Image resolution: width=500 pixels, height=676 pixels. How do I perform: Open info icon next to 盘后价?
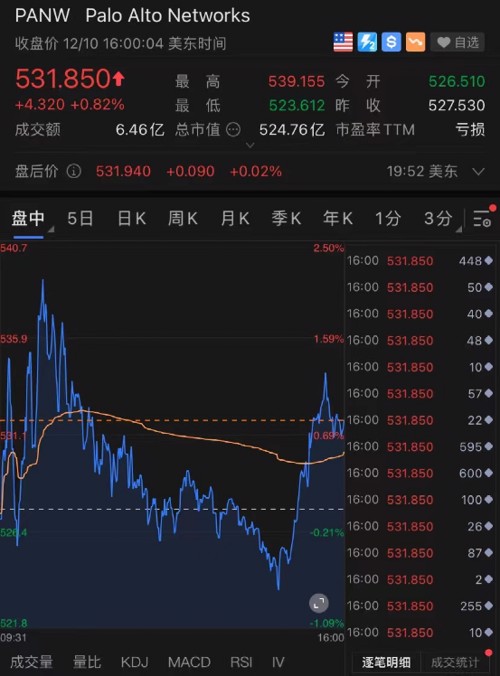coord(74,171)
